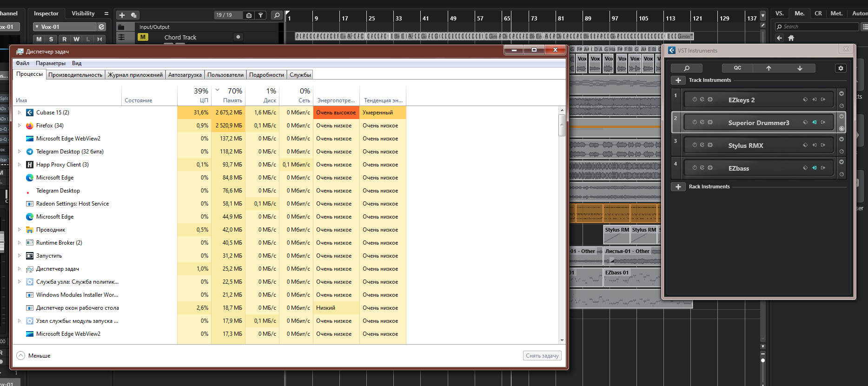The width and height of the screenshot is (868, 386).
Task: Expand the Runtime Broker (2) group
Action: tap(19, 243)
